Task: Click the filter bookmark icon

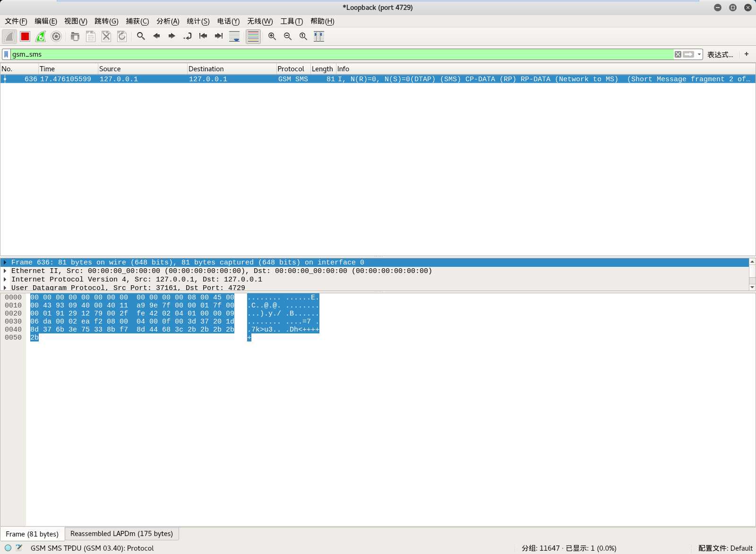Action: tap(6, 54)
